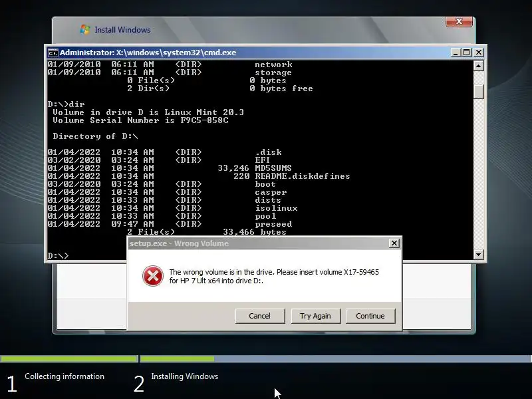
Task: Close the cmd.exe window
Action: [x=478, y=53]
